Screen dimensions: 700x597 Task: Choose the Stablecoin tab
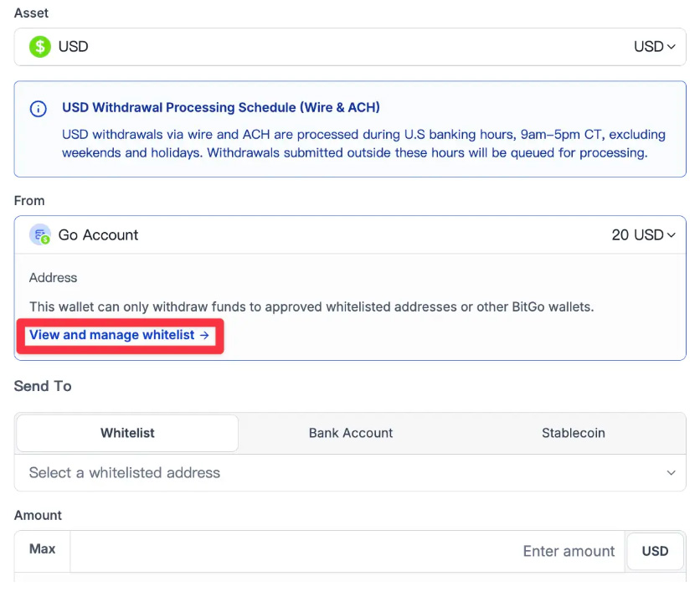coord(574,433)
